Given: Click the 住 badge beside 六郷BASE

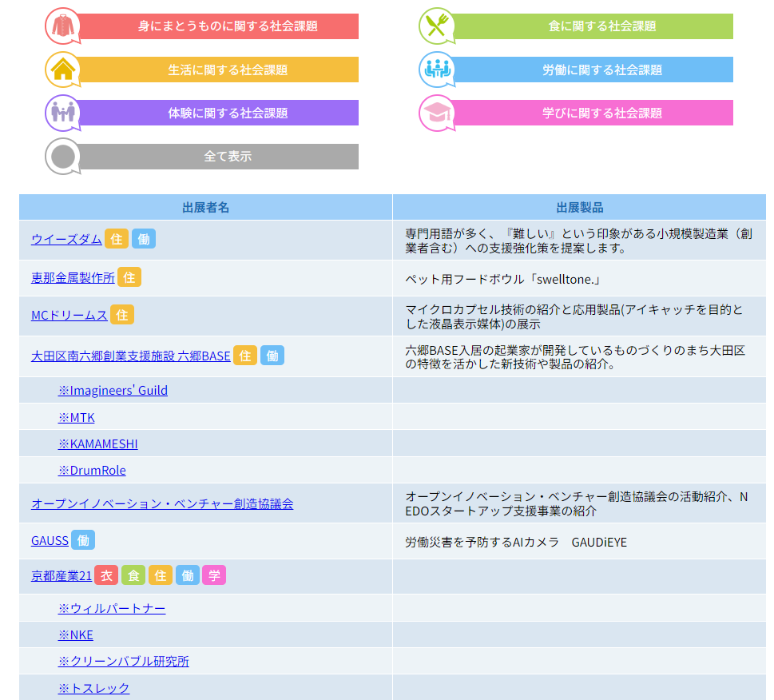Looking at the screenshot, I should tap(245, 356).
